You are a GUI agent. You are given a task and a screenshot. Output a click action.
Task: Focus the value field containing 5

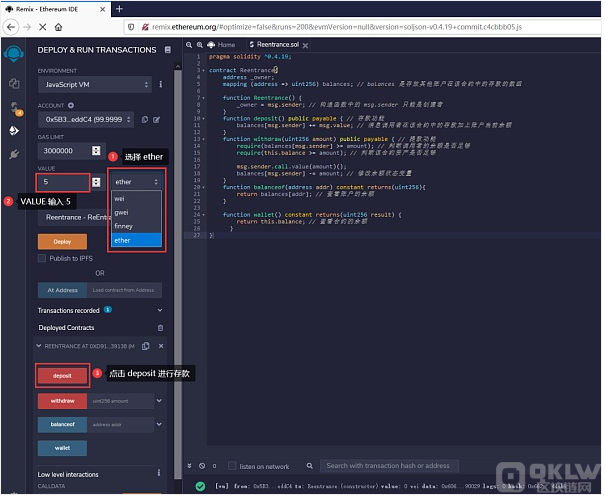63,182
